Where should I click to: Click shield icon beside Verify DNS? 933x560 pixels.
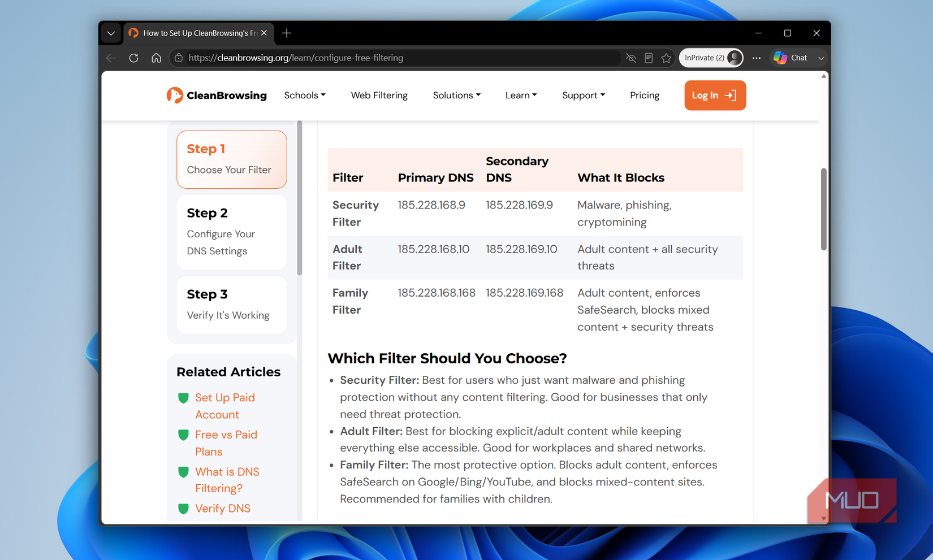183,509
